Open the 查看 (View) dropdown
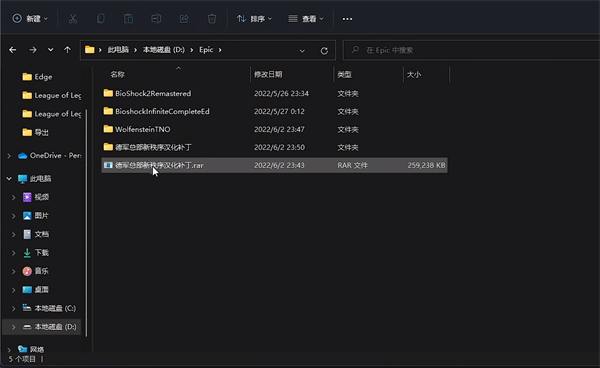 click(x=306, y=18)
